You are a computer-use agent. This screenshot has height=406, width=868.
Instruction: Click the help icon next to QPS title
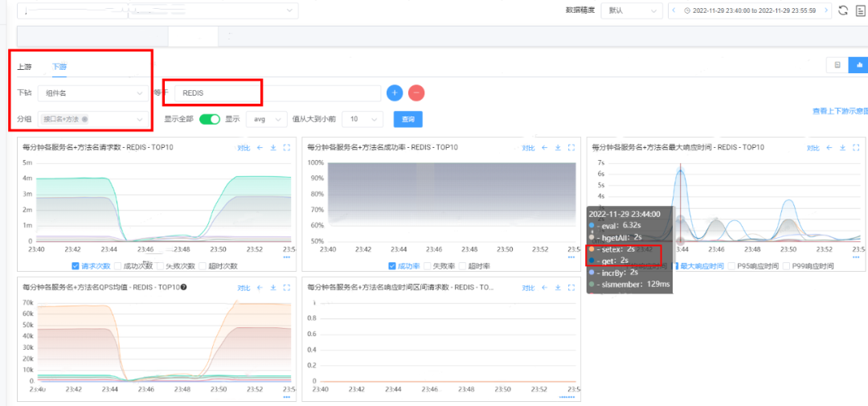(x=184, y=287)
